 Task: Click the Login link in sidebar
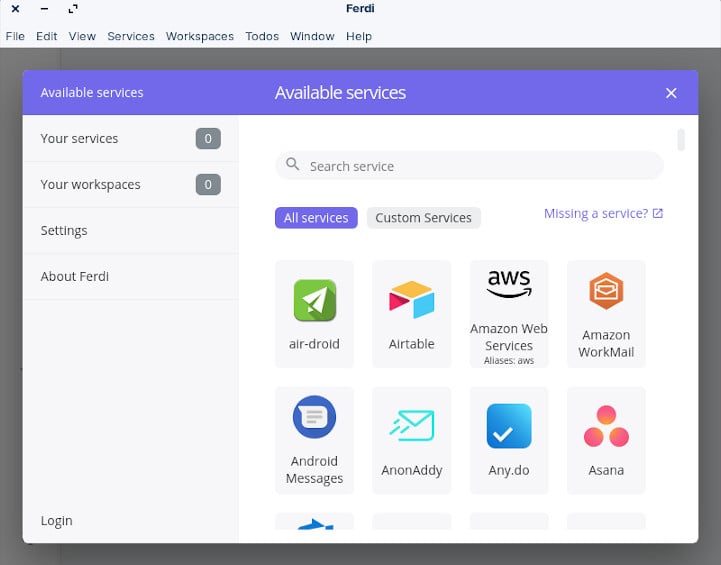(x=57, y=520)
